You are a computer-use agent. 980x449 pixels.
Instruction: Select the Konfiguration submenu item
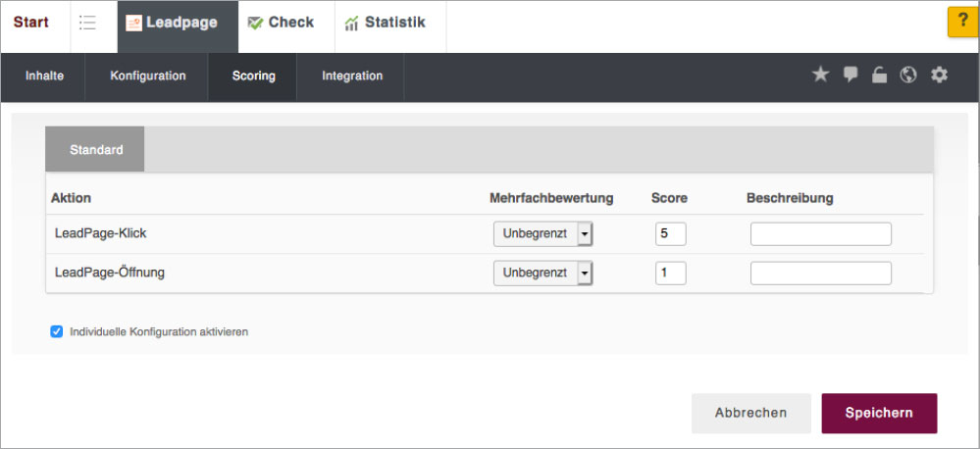coord(147,76)
